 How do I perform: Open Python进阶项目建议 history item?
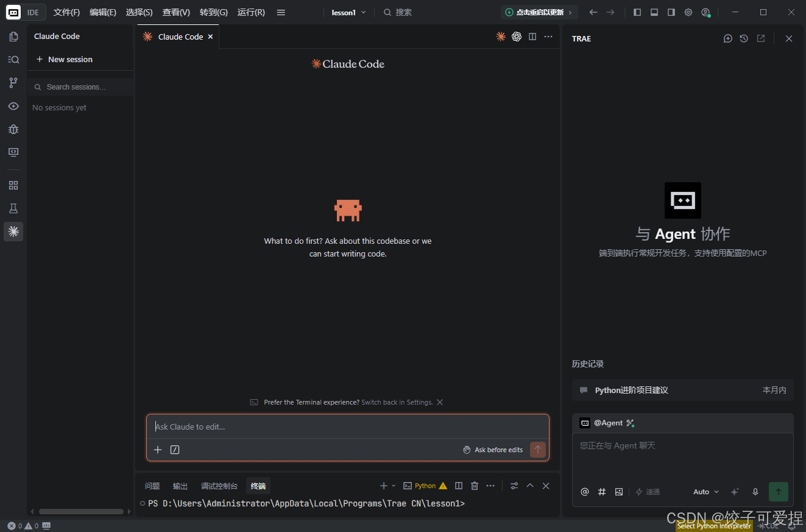(x=683, y=390)
